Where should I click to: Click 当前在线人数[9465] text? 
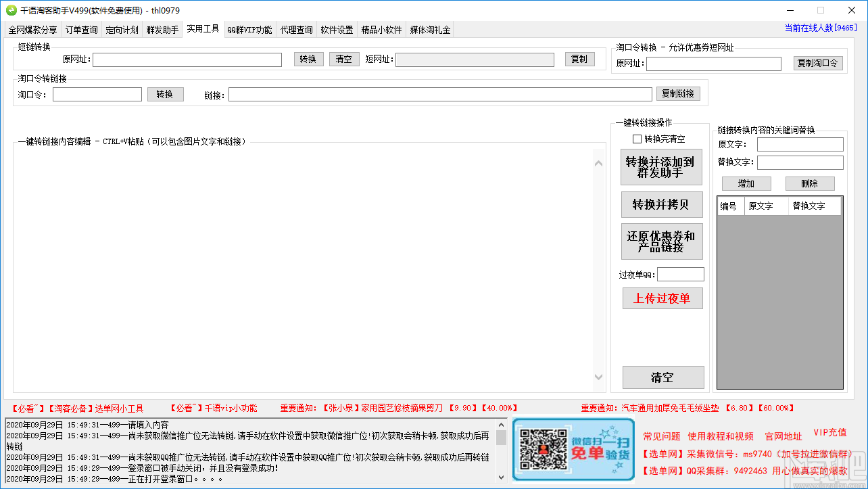click(821, 28)
